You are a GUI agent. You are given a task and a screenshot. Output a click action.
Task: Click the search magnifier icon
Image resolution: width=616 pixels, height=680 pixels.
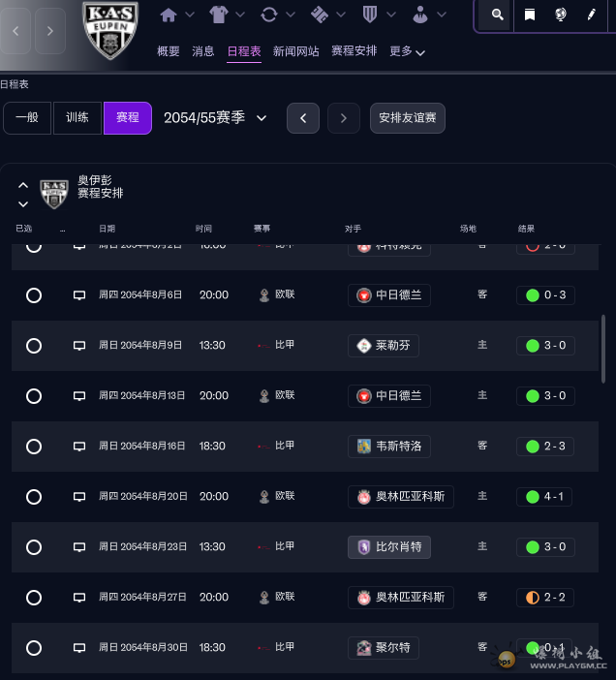(497, 15)
